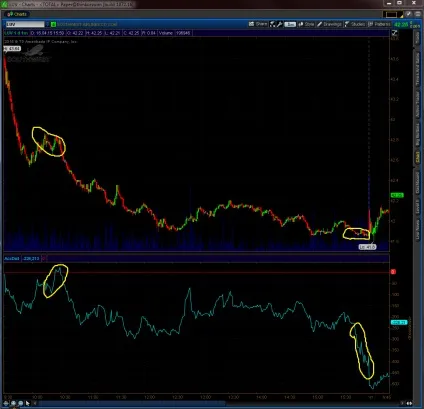The width and height of the screenshot is (424, 409).
Task: Expand the symbol selector dropdown arrow
Action: tap(47, 24)
